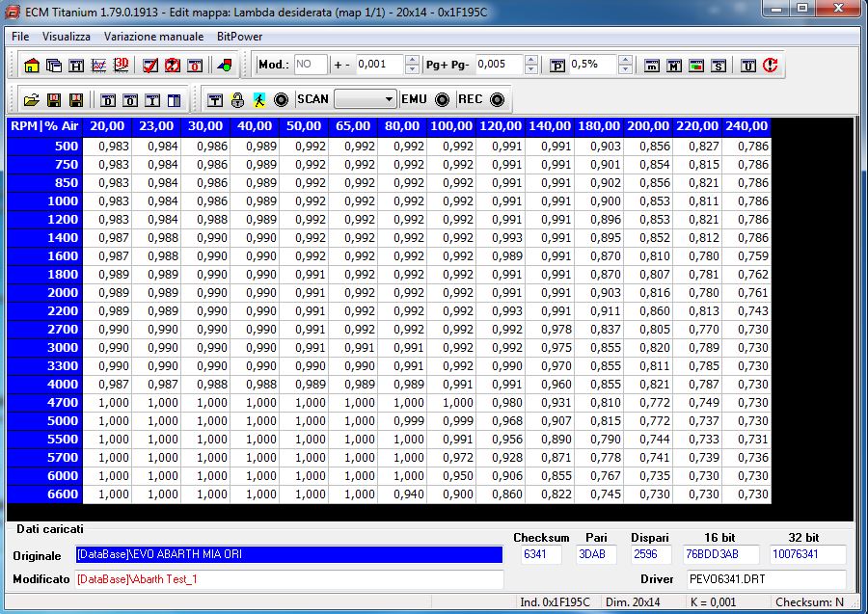Click the U window toolbar icon
This screenshot has width=868, height=614.
747,66
